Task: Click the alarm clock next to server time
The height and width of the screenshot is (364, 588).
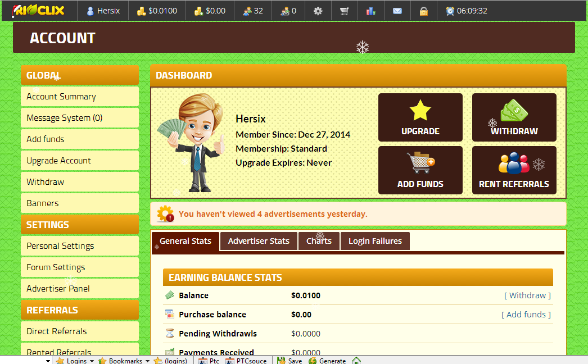Action: pos(450,11)
